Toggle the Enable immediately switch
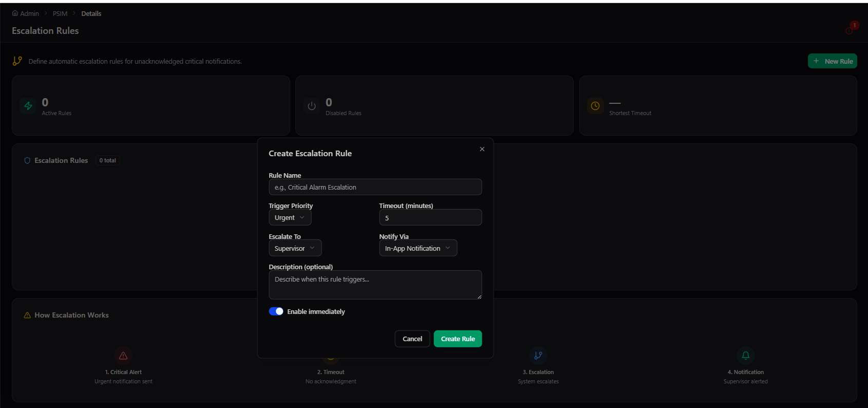 tap(276, 311)
